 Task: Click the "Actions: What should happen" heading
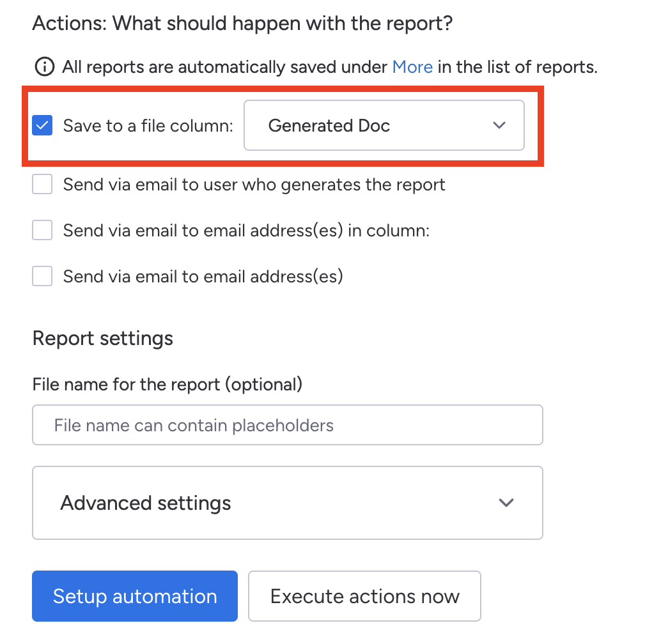pyautogui.click(x=242, y=24)
